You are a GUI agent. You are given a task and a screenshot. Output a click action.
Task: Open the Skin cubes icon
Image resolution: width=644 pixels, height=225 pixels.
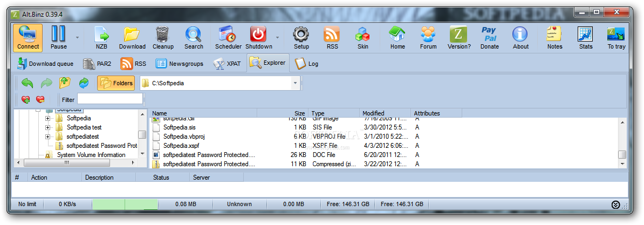pos(362,37)
